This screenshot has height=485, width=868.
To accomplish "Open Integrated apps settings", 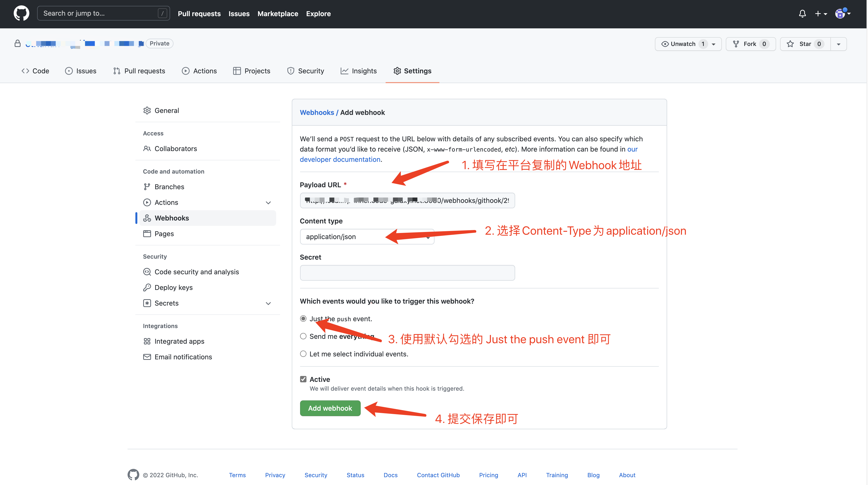I will coord(179,341).
